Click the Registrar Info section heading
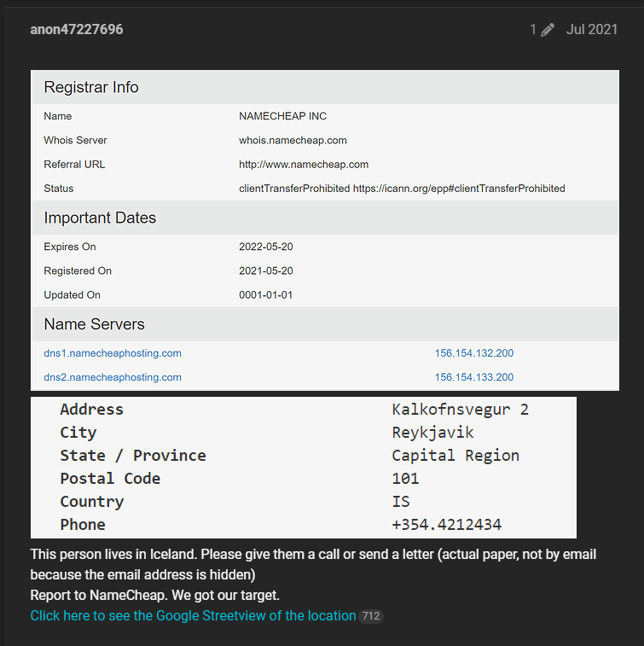 pos(91,87)
